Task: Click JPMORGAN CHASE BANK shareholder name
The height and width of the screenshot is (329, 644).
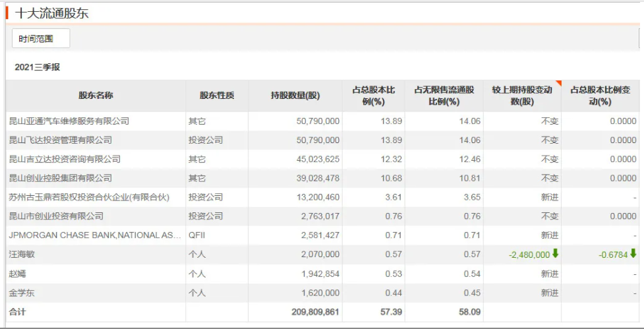Action: click(x=93, y=235)
